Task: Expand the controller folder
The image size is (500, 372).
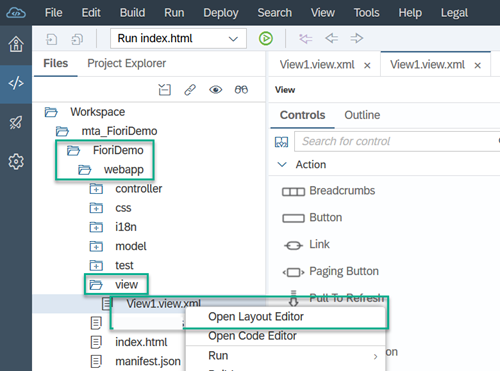Action: click(x=96, y=189)
